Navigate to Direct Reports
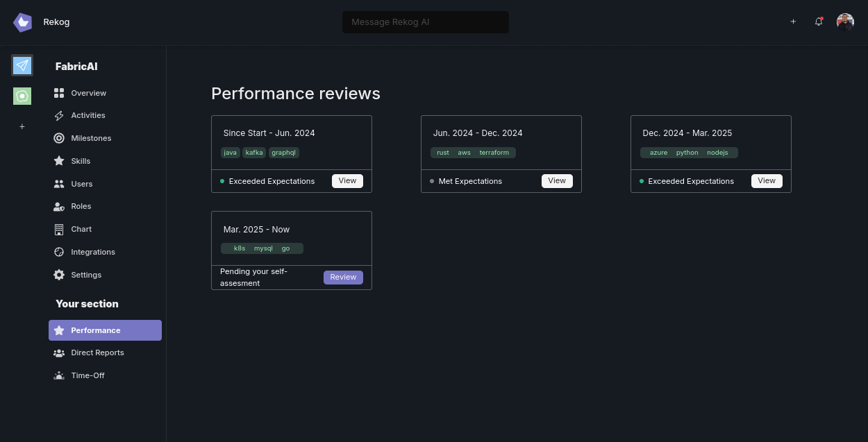 click(x=97, y=352)
